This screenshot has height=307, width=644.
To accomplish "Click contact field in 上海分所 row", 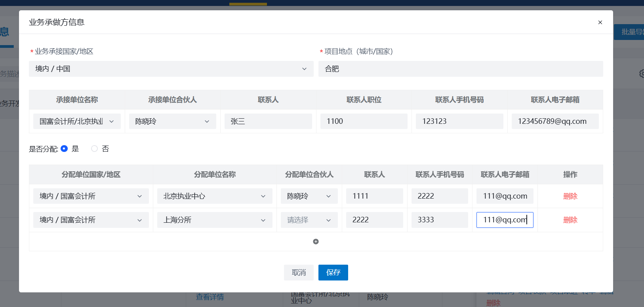I will [375, 220].
